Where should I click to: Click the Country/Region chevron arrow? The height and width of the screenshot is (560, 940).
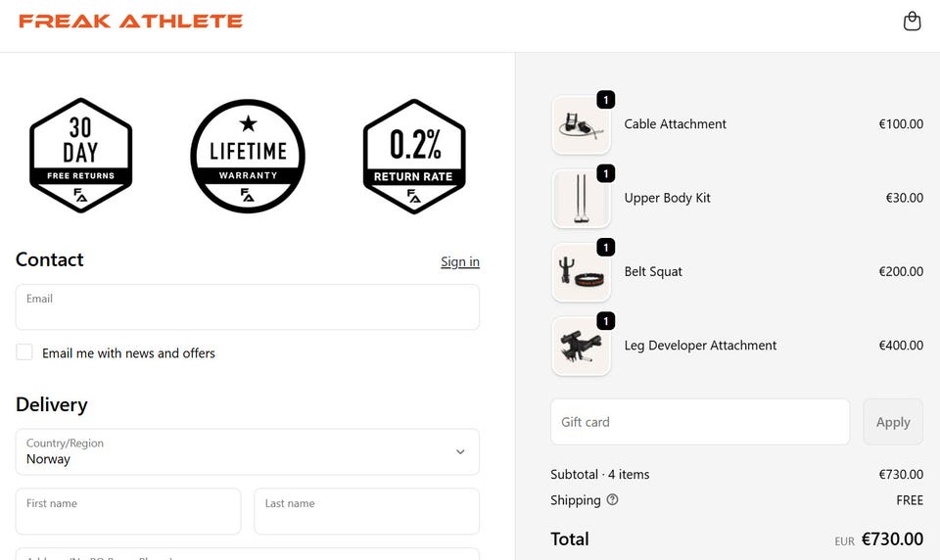pyautogui.click(x=460, y=452)
